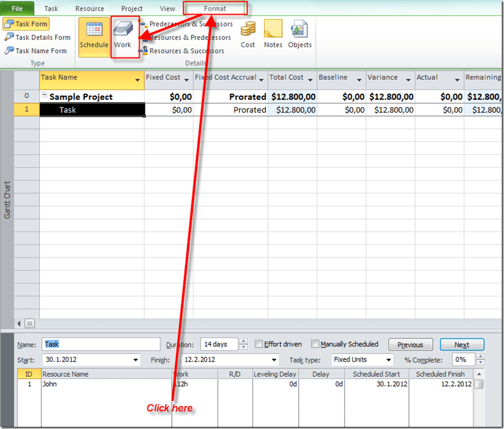504x429 pixels.
Task: Open the Format ribbon tab
Action: coord(215,9)
